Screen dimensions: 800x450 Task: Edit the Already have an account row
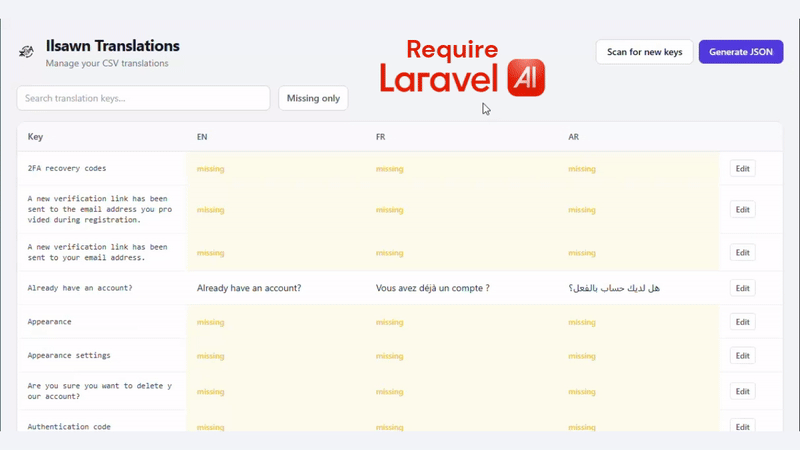pos(742,288)
